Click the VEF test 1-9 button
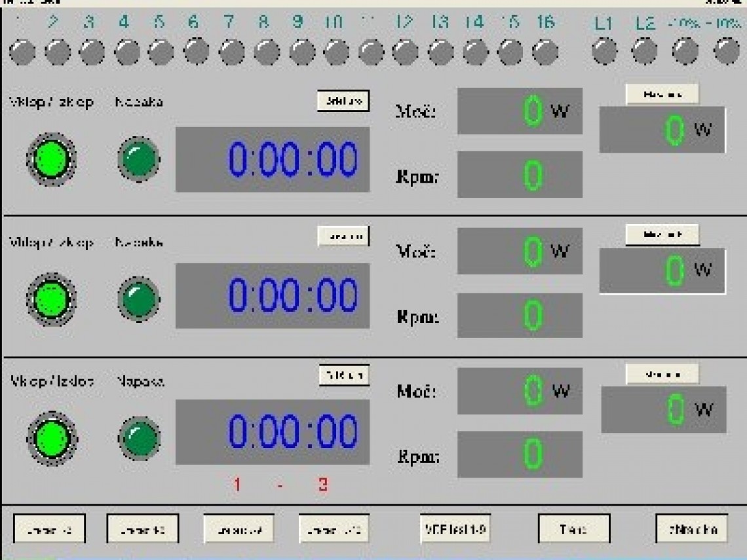The image size is (747, 560). (455, 529)
